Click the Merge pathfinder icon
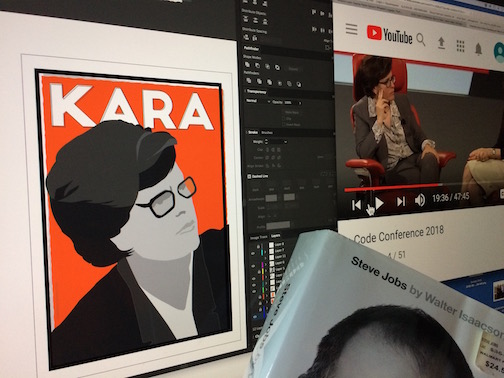This screenshot has width=504, height=378. [269, 82]
